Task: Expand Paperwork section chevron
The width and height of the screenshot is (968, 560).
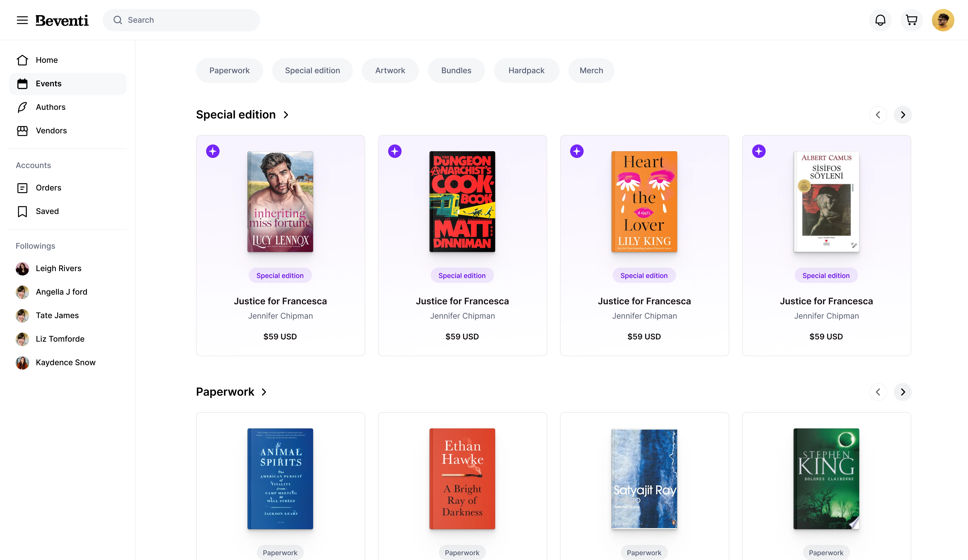Action: point(264,392)
